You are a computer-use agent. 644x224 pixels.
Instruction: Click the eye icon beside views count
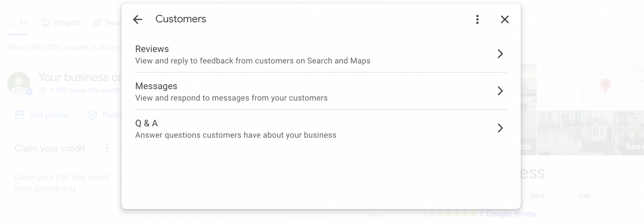43,90
